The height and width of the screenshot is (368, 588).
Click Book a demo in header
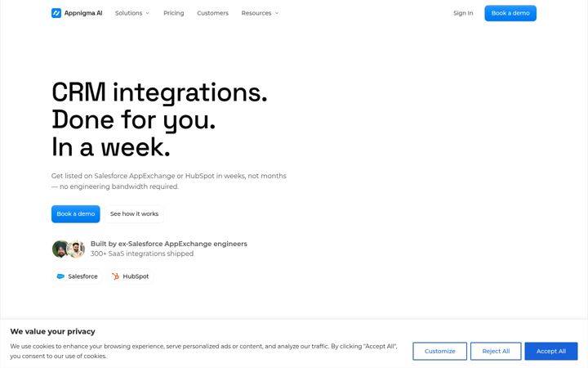tap(510, 13)
